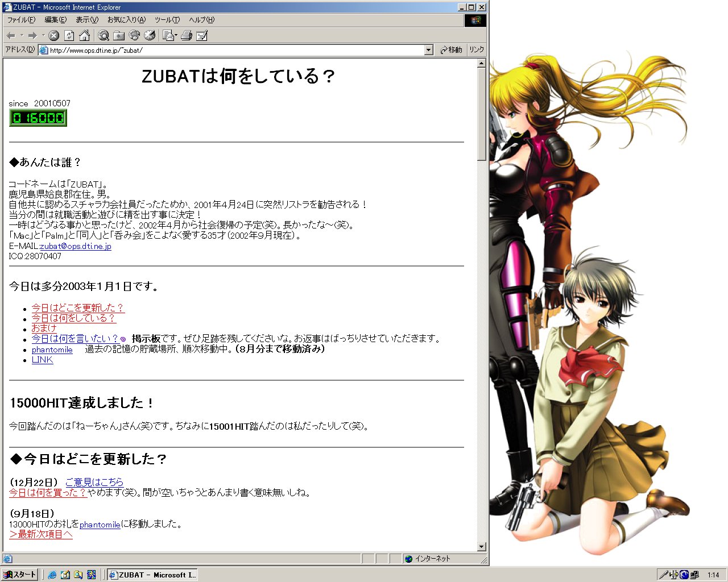The image size is (728, 582).
Task: Click the 移動 Go button
Action: click(x=451, y=50)
